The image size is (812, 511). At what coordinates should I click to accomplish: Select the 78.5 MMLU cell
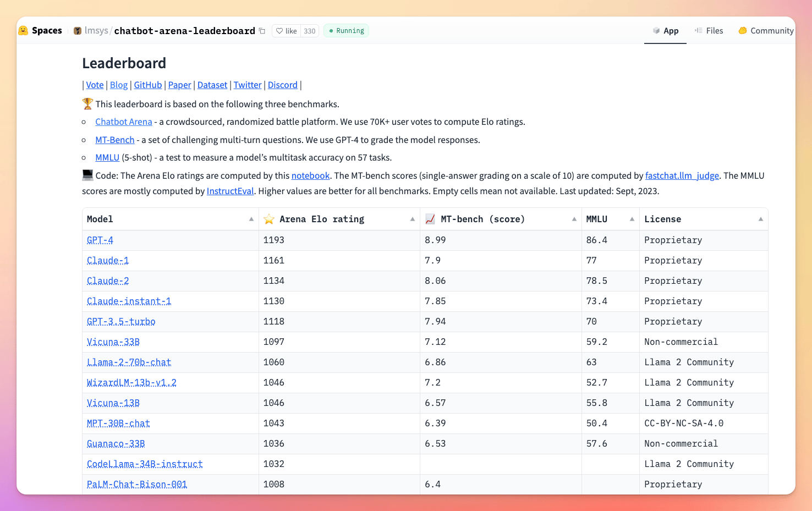(x=611, y=281)
